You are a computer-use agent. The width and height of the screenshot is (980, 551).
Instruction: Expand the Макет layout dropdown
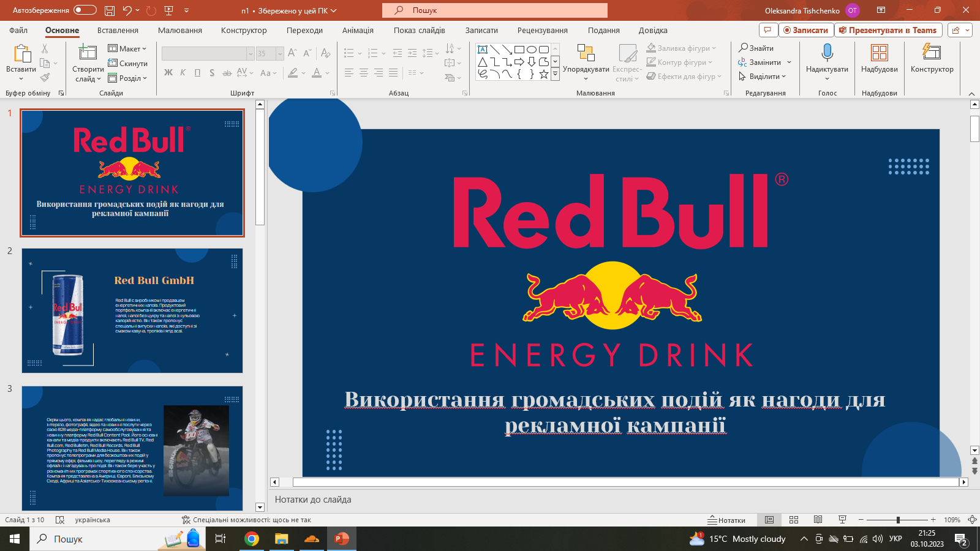127,48
